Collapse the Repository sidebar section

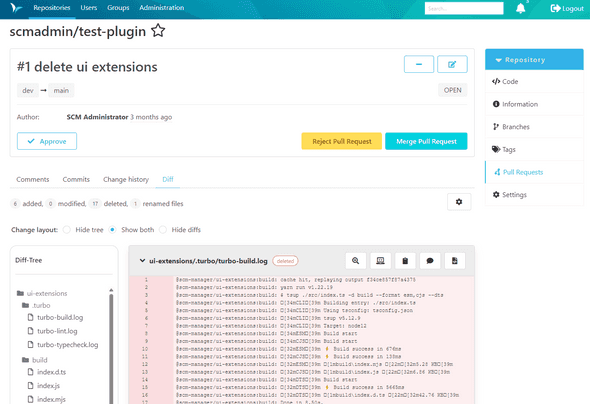point(534,59)
